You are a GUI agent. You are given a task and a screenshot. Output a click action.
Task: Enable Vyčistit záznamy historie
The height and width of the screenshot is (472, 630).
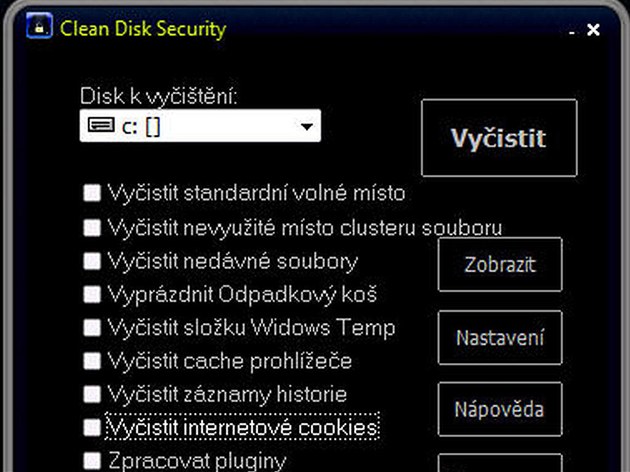(92, 394)
